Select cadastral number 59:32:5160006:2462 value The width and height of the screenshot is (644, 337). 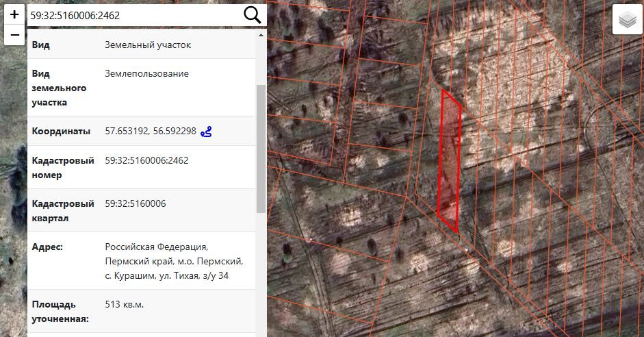(146, 160)
